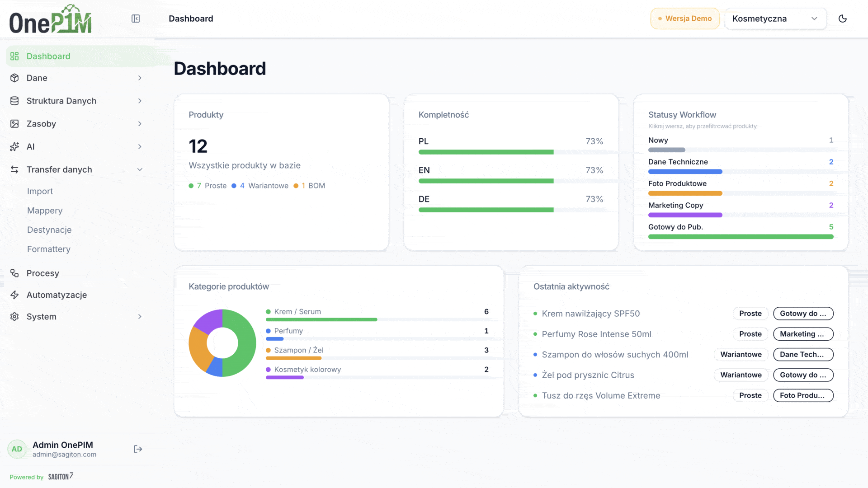Open the Mappery submenu item
Image resolution: width=868 pixels, height=488 pixels.
[x=45, y=211]
